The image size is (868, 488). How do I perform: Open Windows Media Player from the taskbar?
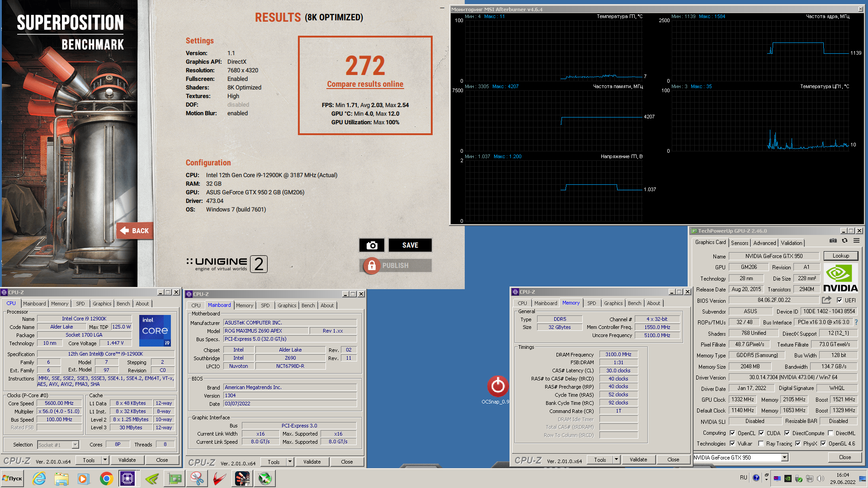point(84,479)
